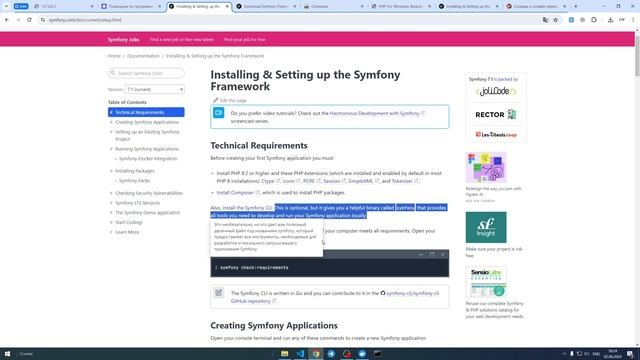Collapse the Creating Symfony Applications TOC chevron
The image size is (640, 360).
111,122
